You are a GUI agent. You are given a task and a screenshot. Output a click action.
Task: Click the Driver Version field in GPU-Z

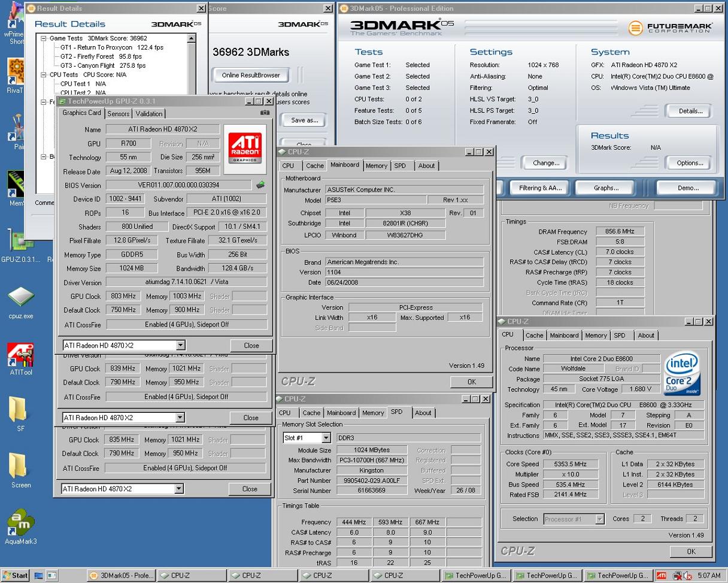[186, 282]
